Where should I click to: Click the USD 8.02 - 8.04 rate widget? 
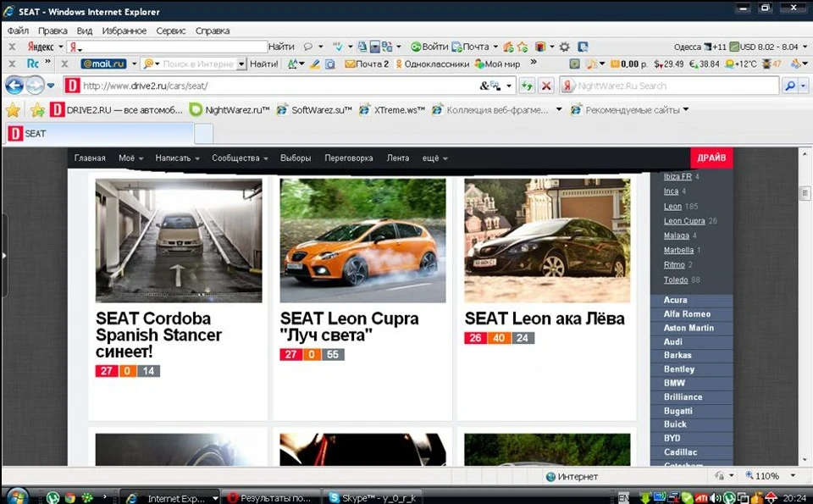pyautogui.click(x=764, y=47)
